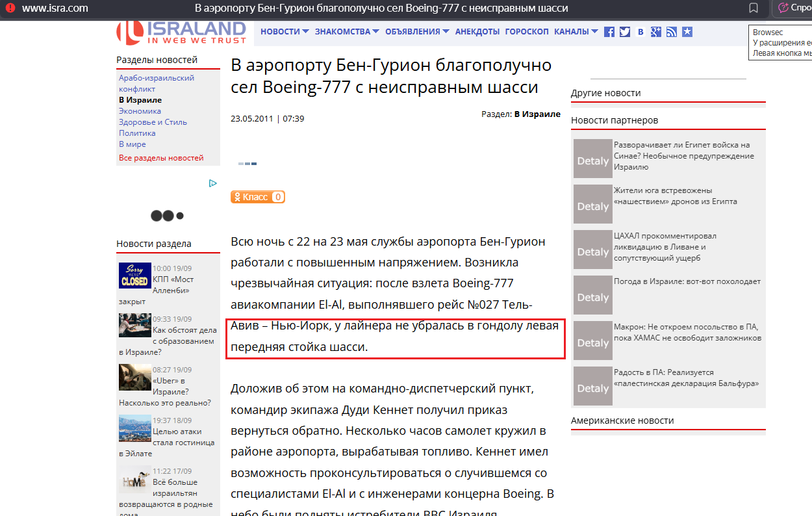Open Все разделы новостей link

tap(161, 158)
